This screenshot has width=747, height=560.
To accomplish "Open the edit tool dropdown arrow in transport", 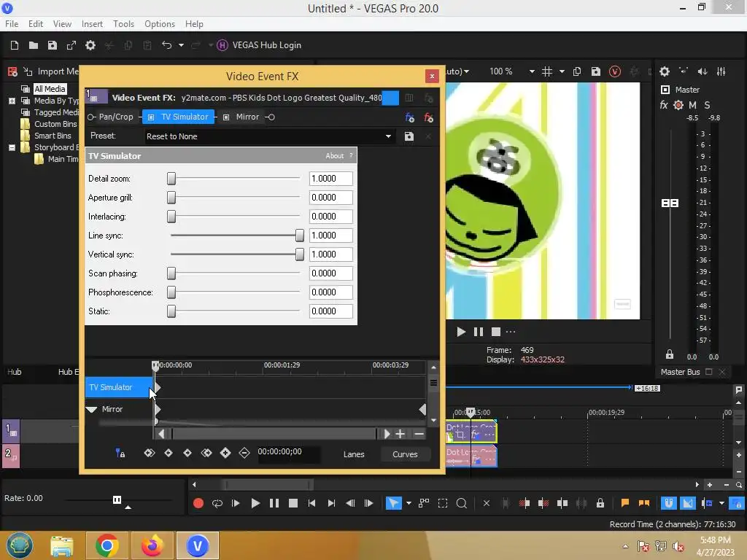I will tap(409, 503).
